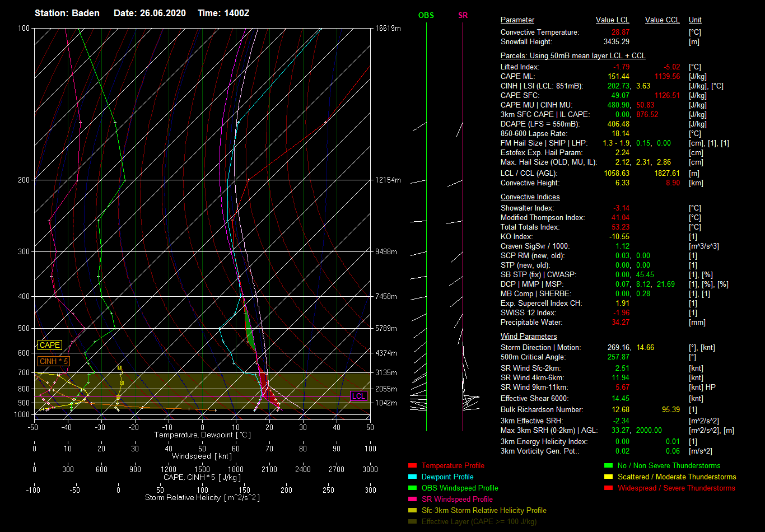Viewport: 765px width, 532px height.
Task: Click the Sfc-3km Storm Relative Helicity swatch
Action: click(412, 510)
